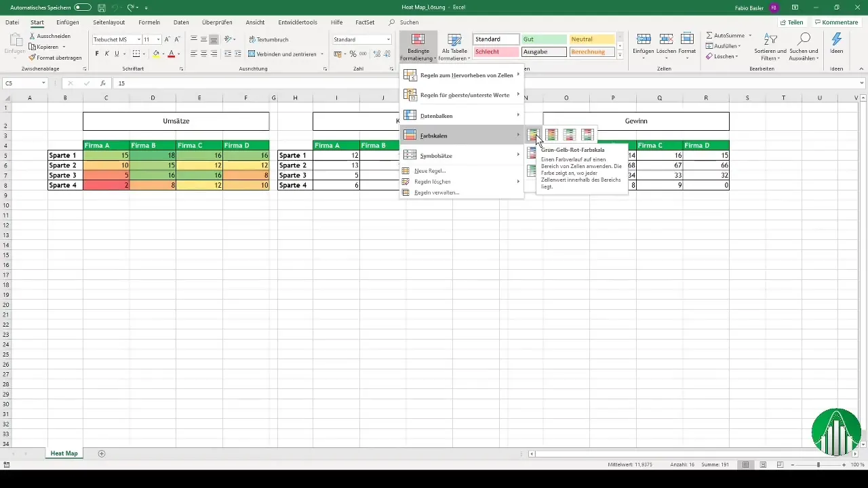The height and width of the screenshot is (488, 868).
Task: Apply the yellow fill color bucket
Action: [x=156, y=54]
